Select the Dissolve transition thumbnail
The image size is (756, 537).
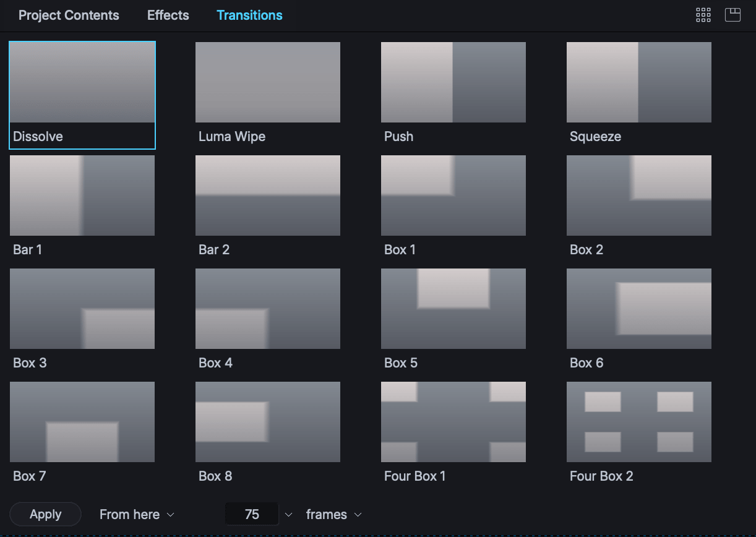[82, 82]
